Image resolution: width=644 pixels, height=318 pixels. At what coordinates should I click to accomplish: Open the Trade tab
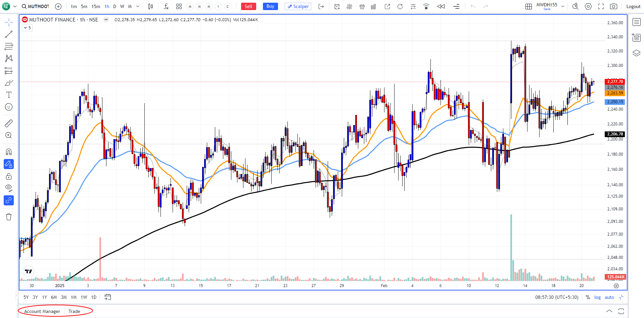(74, 311)
